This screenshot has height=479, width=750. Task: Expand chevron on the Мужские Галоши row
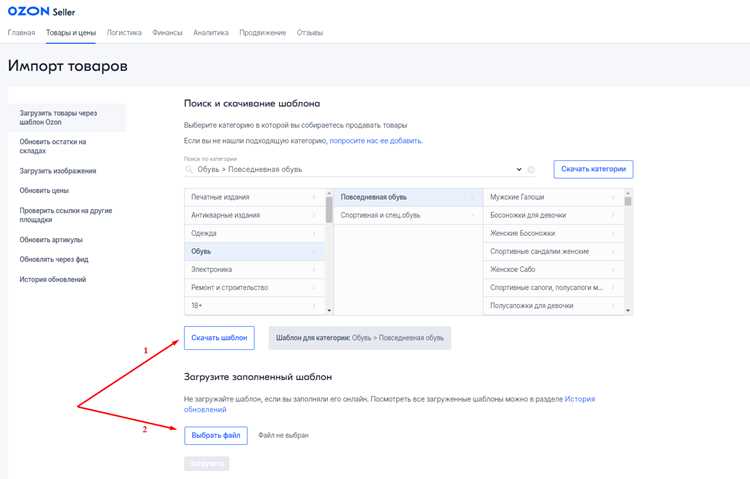tap(613, 197)
